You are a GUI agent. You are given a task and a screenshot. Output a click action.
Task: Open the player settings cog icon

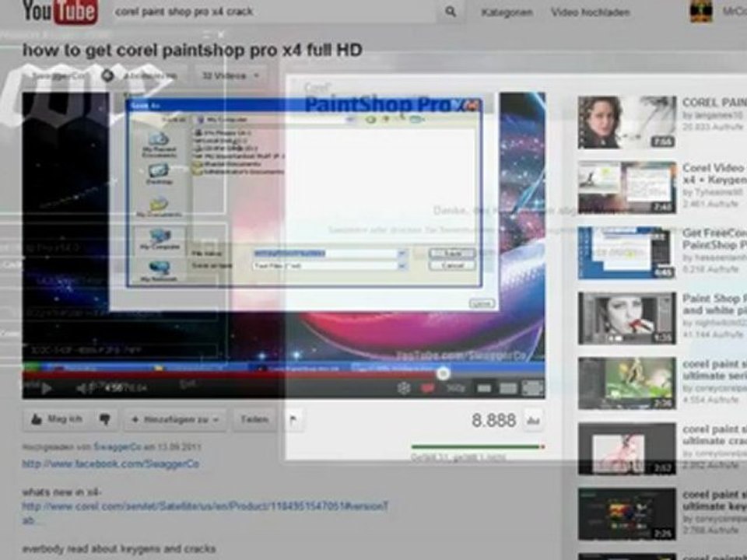404,389
